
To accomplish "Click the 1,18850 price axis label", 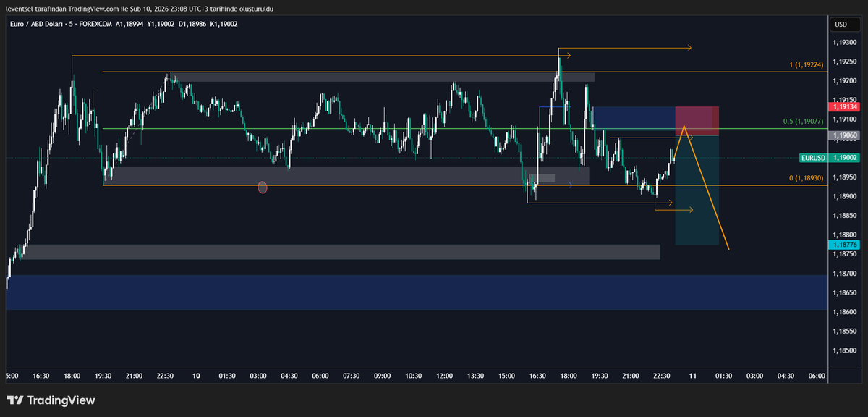I will 845,216.
